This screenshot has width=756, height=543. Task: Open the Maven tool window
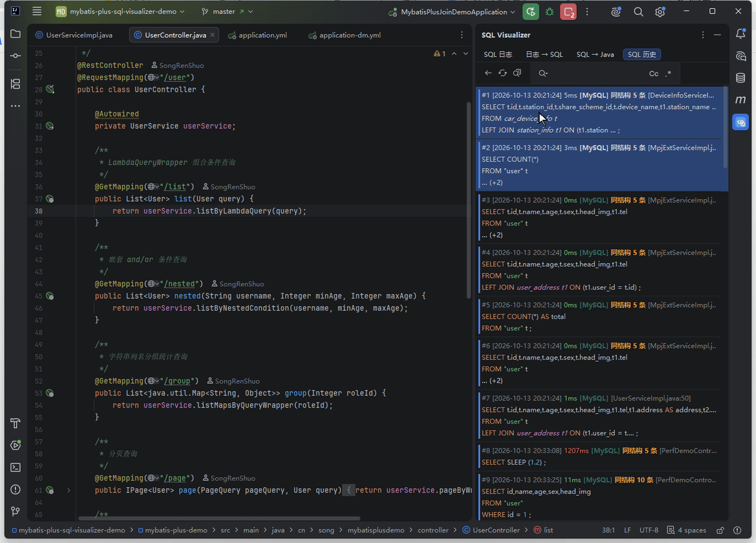click(x=741, y=100)
